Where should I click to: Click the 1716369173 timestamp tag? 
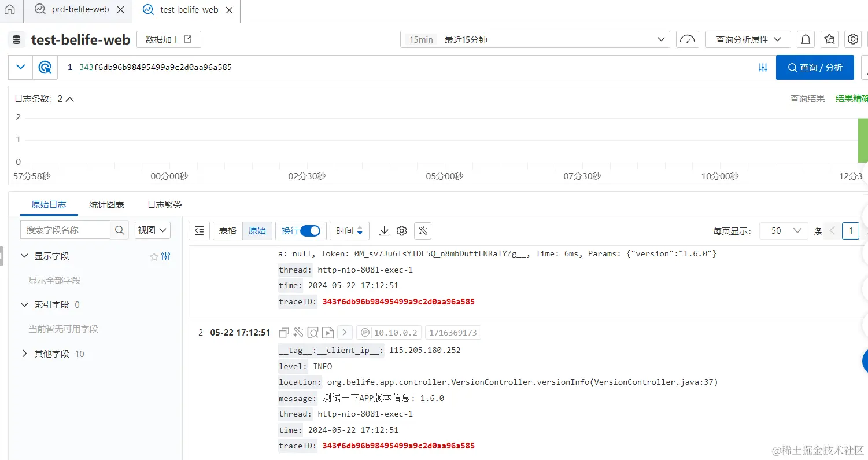point(453,333)
